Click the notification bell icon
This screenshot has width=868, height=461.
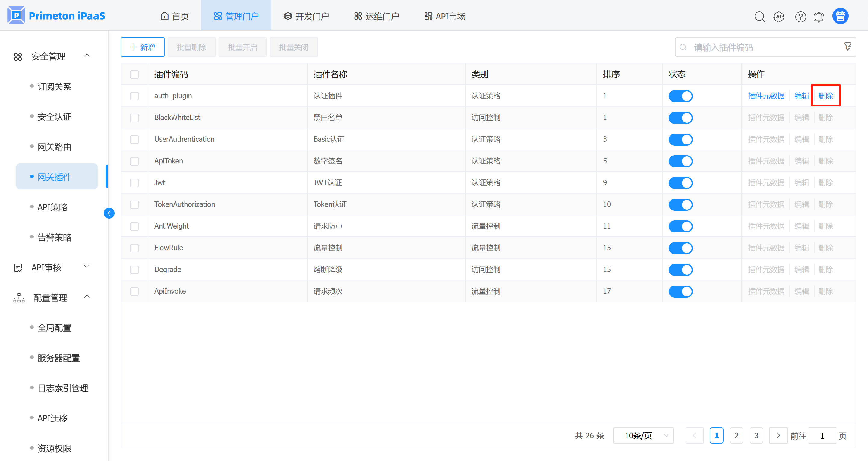click(x=819, y=17)
